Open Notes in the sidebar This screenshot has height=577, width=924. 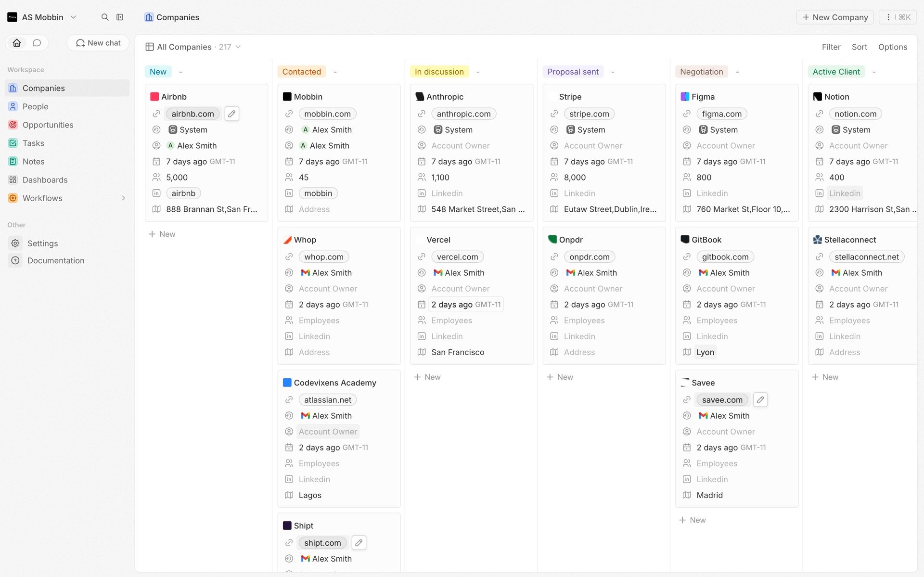click(x=67, y=161)
